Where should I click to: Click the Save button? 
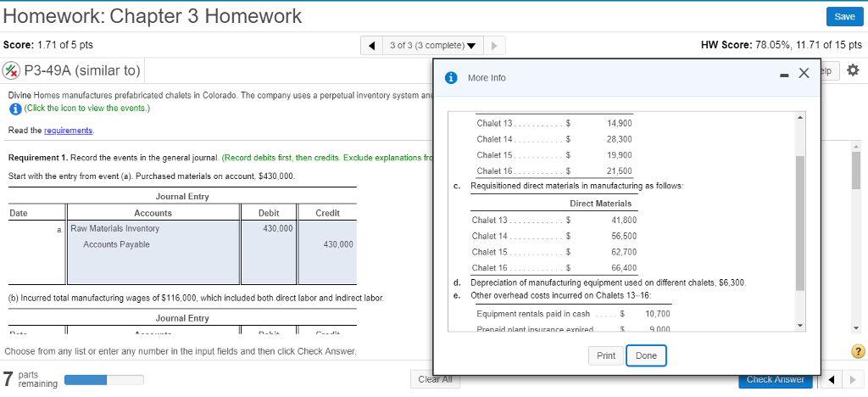coord(844,17)
